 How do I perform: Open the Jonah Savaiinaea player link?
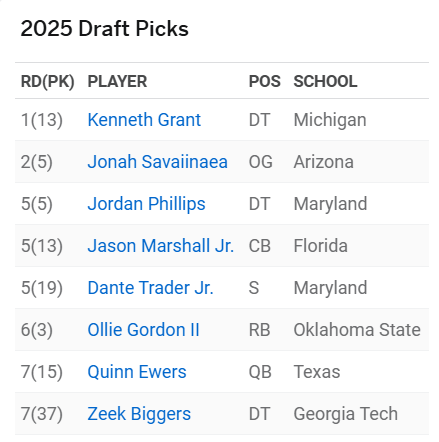158,162
